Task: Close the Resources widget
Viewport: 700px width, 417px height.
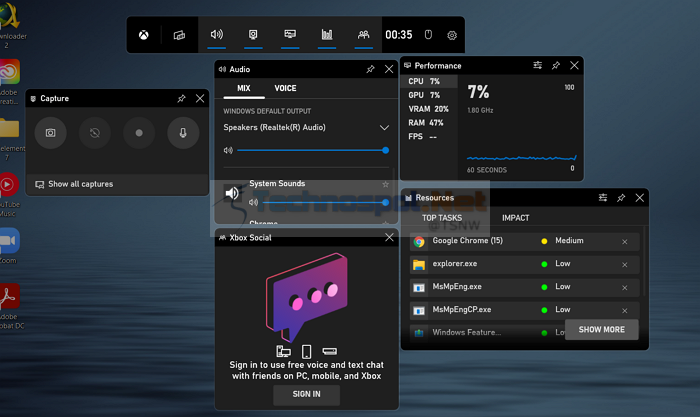Action: [639, 198]
